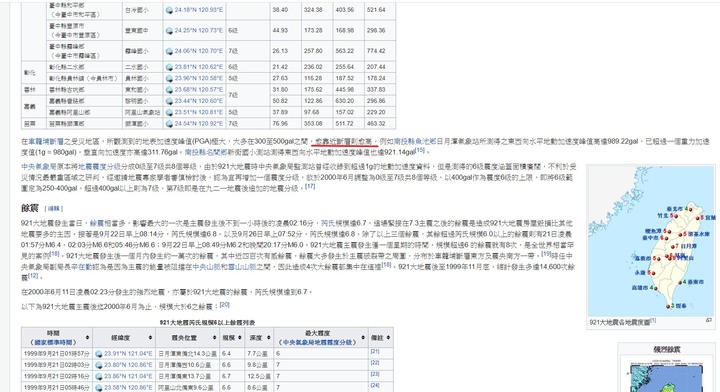Sort aftershock table by 規模 column
Viewport: 720px width, 392px height.
239,338
